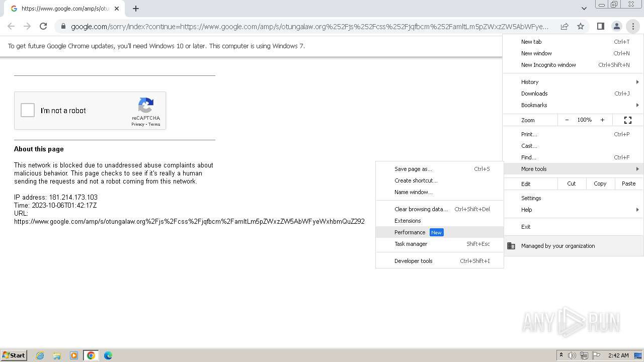Open Developer tools
The height and width of the screenshot is (362, 644).
[x=439, y=261]
